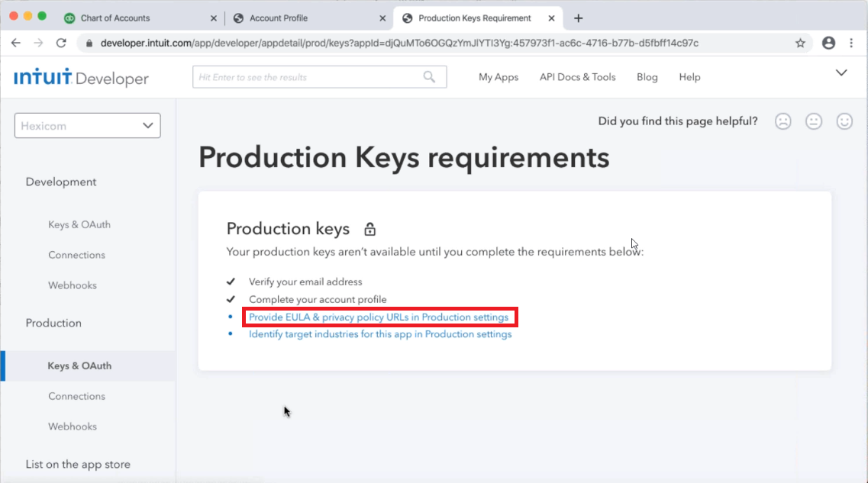Viewport: 868px width, 483px height.
Task: Click 'Complete your account profile' text
Action: (318, 299)
